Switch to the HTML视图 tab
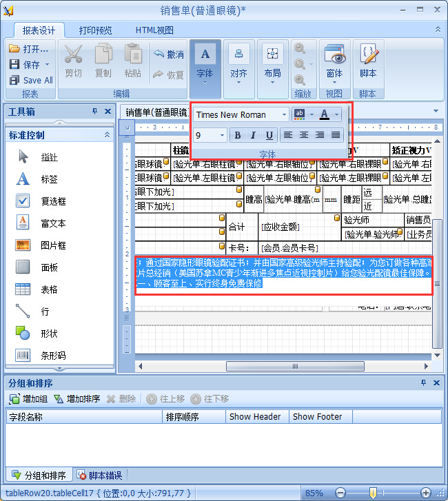 pos(154,30)
